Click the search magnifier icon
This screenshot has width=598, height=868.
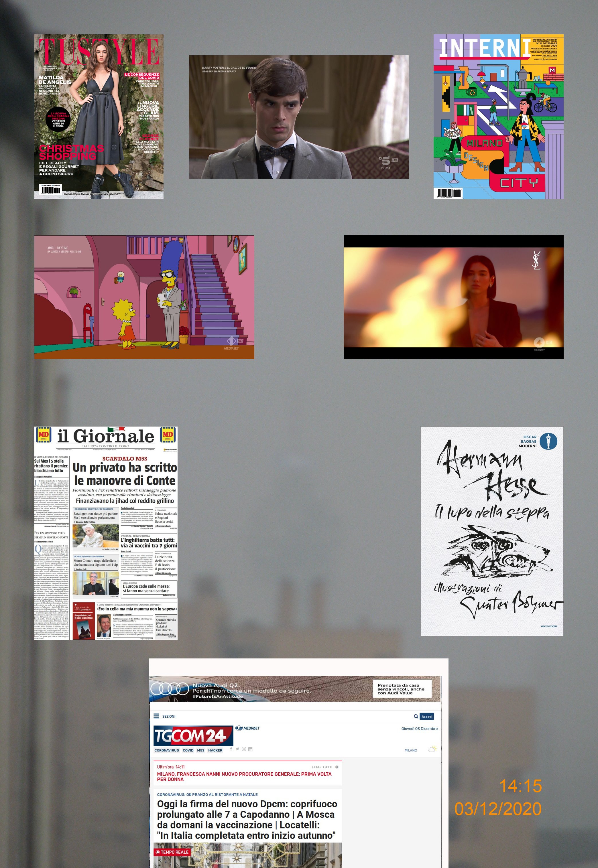[x=416, y=716]
